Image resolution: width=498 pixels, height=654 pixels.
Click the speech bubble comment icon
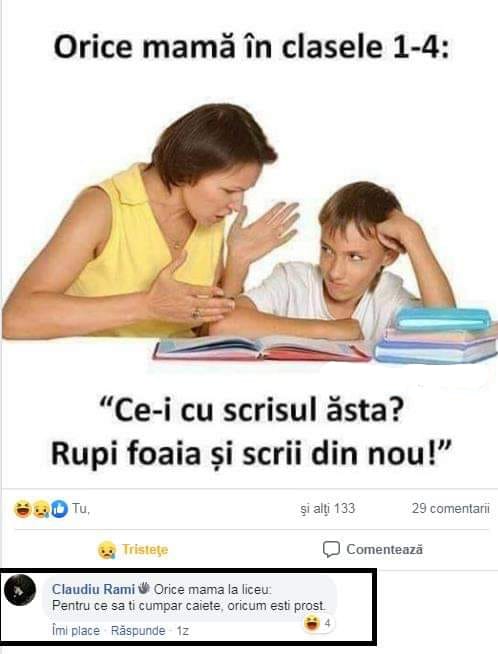(x=331, y=549)
